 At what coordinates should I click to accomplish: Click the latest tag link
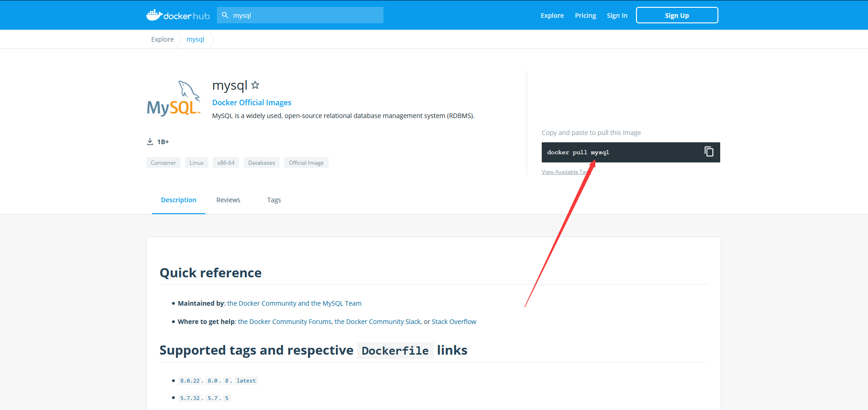(246, 381)
